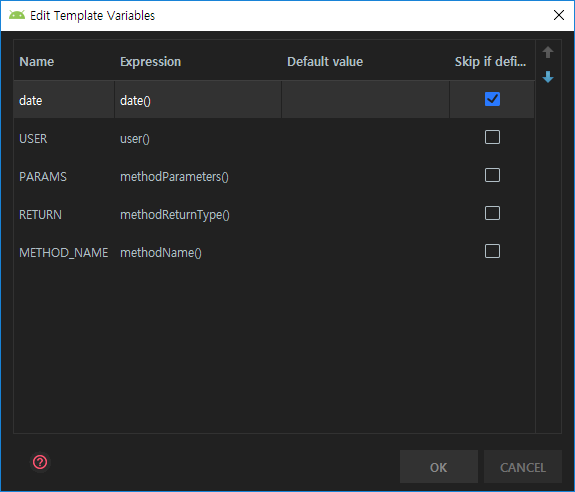Viewport: 575px width, 492px height.
Task: Select the methodReturnType() expression cell
Action: (198, 214)
